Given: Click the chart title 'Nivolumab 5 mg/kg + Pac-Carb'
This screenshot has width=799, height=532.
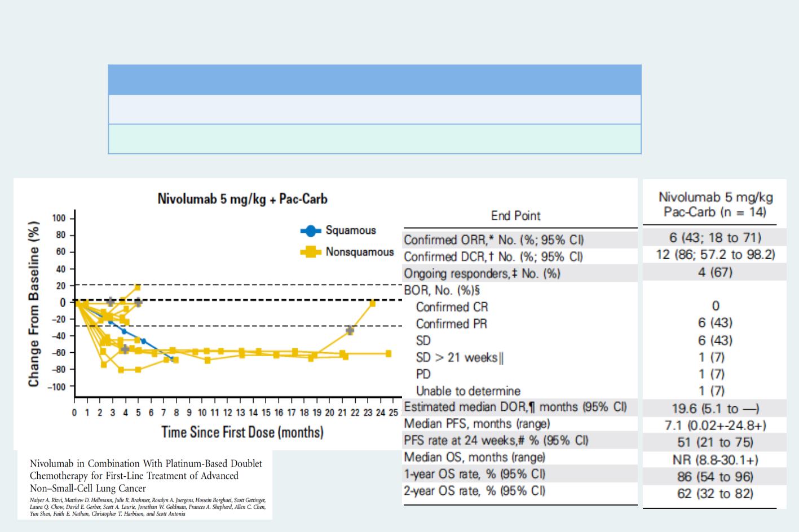Looking at the screenshot, I should 242,199.
